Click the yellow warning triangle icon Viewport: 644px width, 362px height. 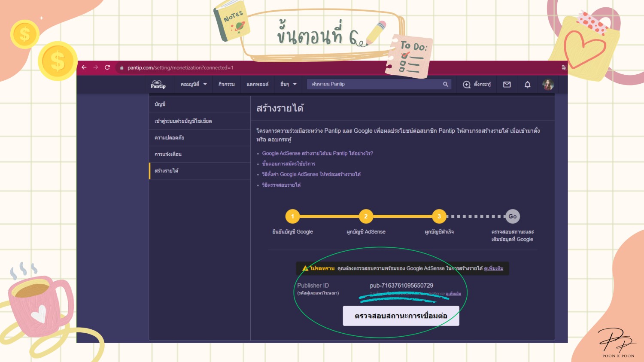[x=305, y=268]
